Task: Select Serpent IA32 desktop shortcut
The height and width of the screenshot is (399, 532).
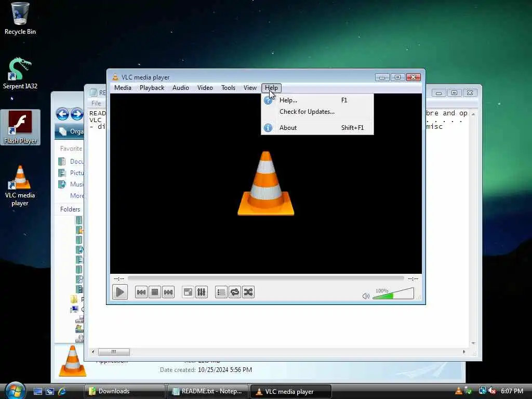Action: coord(20,73)
